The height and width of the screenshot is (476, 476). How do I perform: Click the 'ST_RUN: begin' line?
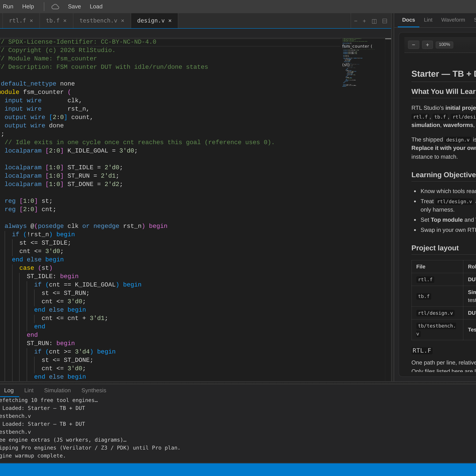point(51,343)
